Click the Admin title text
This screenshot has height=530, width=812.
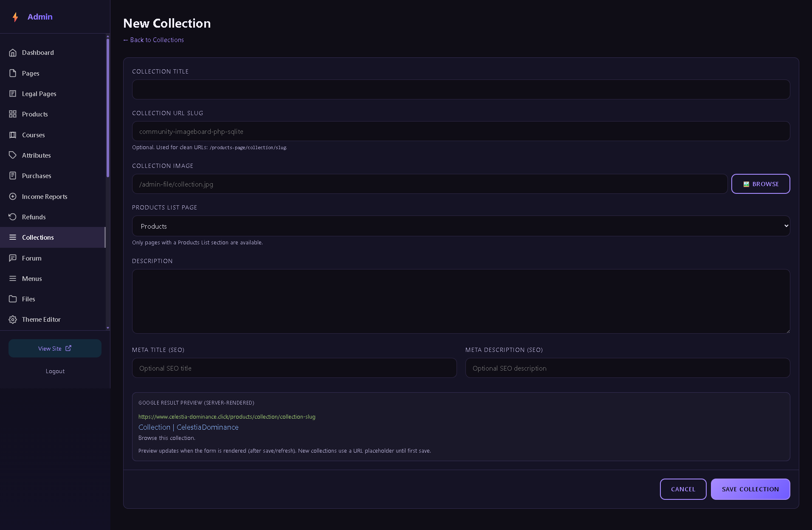(x=40, y=17)
